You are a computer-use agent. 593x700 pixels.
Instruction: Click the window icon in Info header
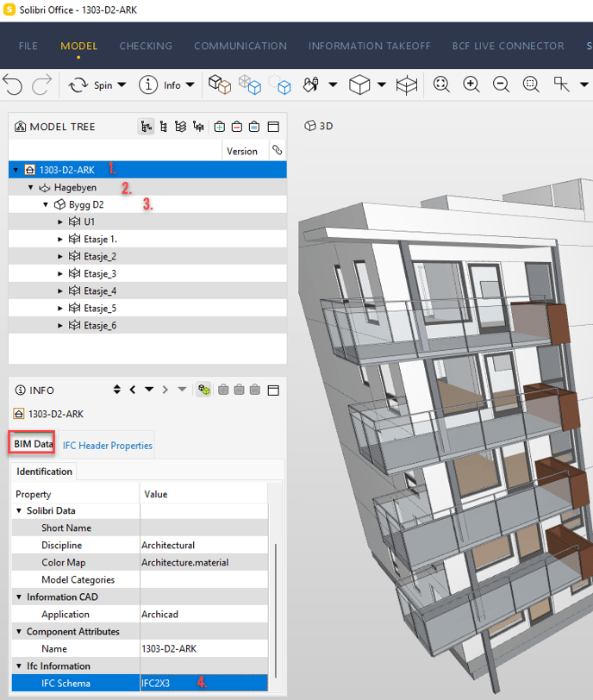coord(273,391)
